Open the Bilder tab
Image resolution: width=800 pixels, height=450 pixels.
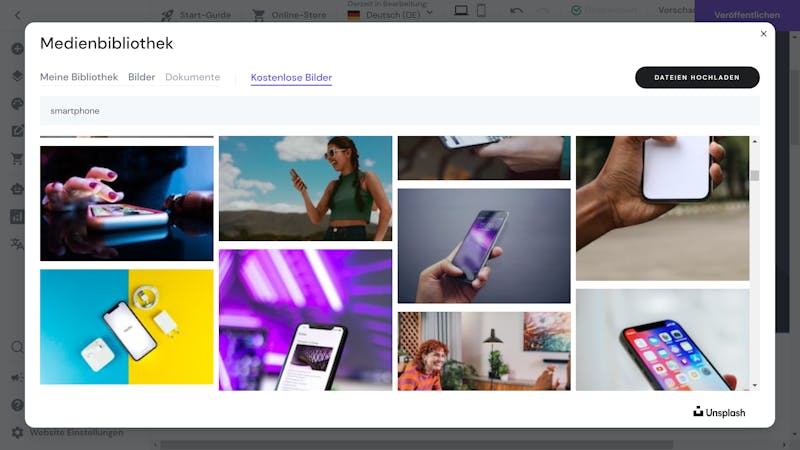tap(141, 77)
